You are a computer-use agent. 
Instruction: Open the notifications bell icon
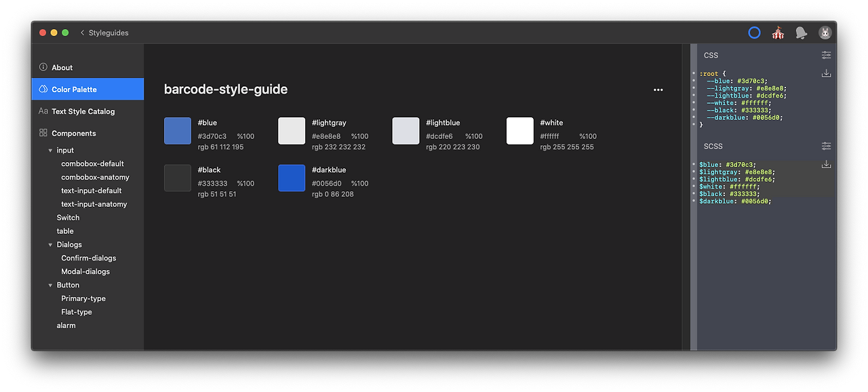801,33
